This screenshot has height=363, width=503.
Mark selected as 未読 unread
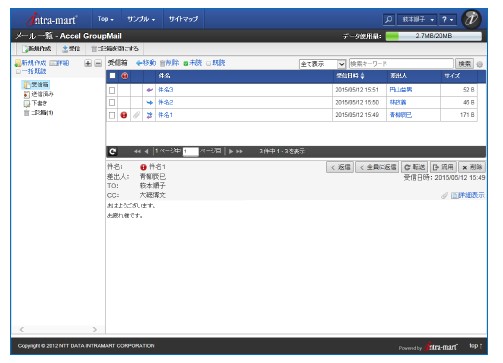(x=193, y=63)
